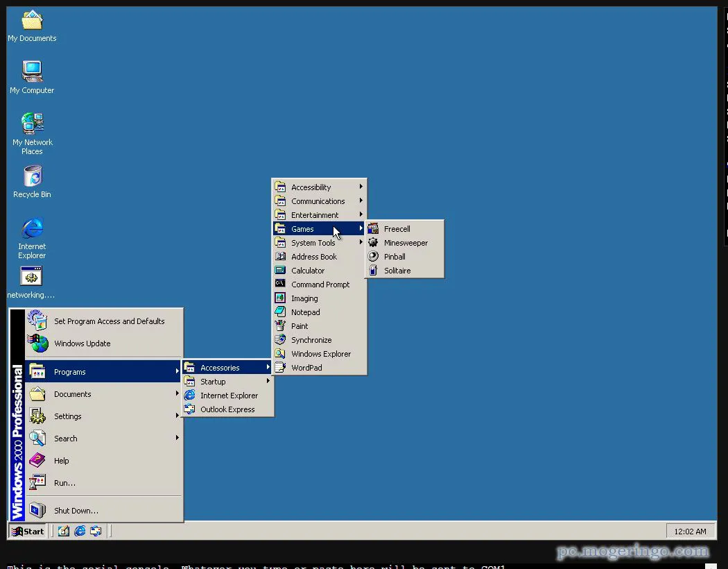Click the Synchronize icon
The image size is (728, 569).
point(280,339)
